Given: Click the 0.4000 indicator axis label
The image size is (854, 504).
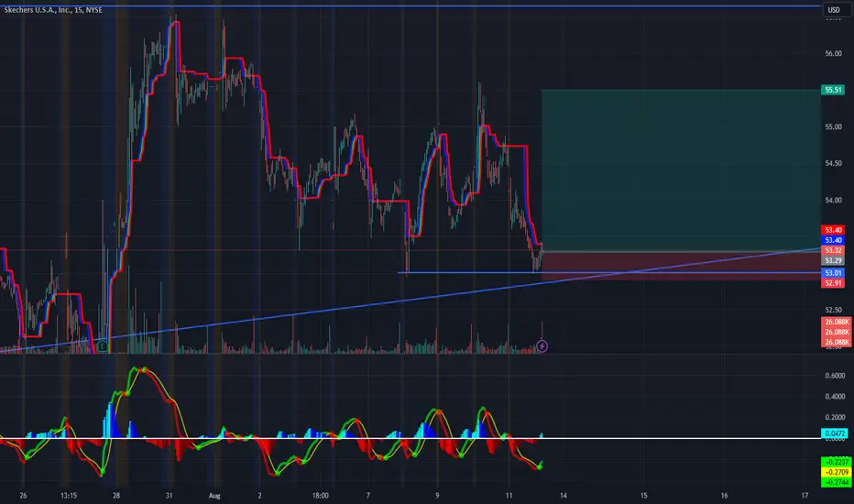Looking at the screenshot, I should tap(835, 396).
